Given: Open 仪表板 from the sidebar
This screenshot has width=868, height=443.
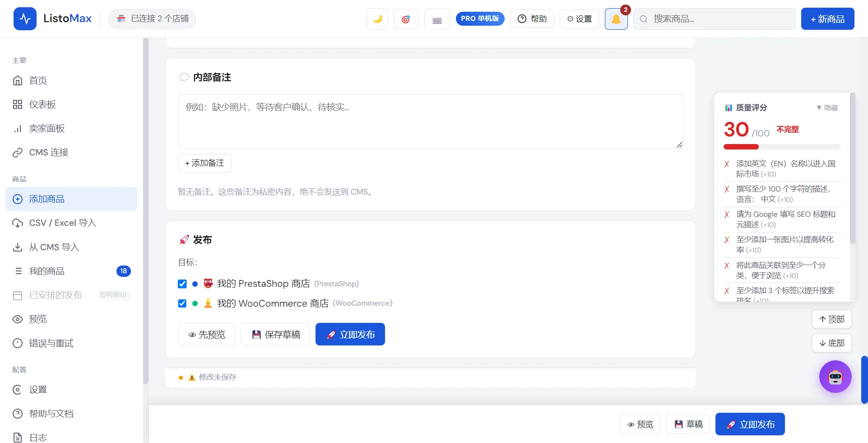Looking at the screenshot, I should [x=71, y=104].
